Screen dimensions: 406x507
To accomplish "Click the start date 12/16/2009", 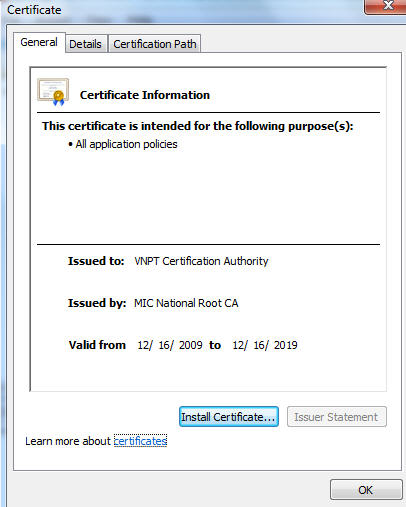I will [170, 345].
